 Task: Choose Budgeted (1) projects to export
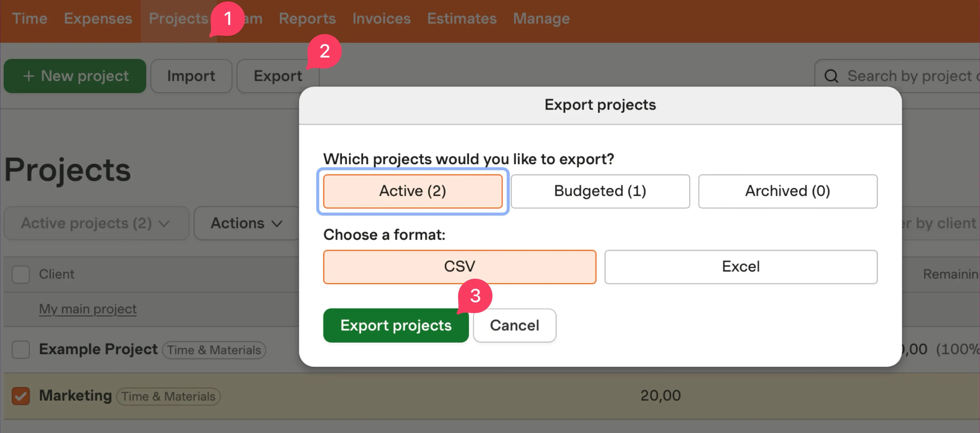tap(600, 191)
